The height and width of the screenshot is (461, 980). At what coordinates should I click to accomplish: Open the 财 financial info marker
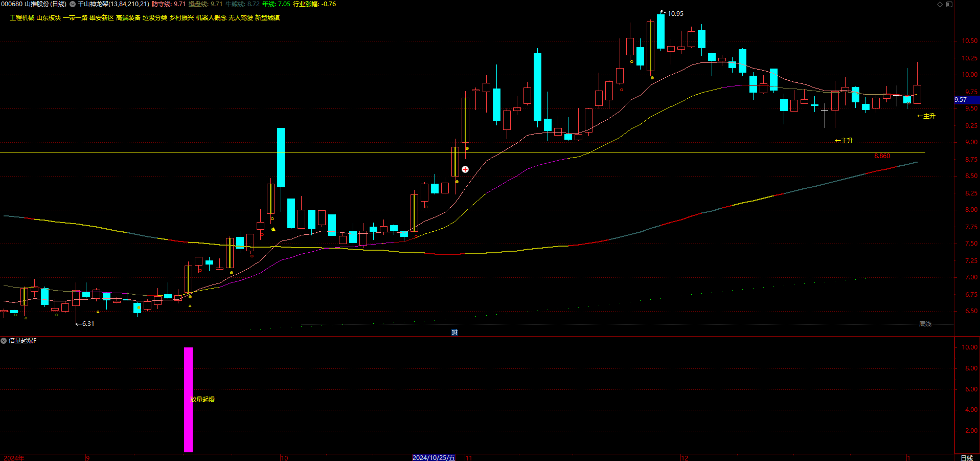tap(454, 333)
